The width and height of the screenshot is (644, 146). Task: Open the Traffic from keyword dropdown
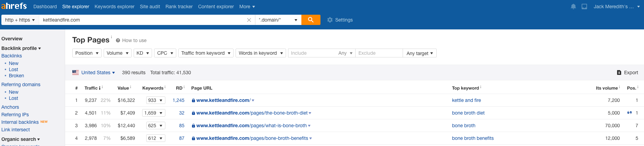[206, 53]
